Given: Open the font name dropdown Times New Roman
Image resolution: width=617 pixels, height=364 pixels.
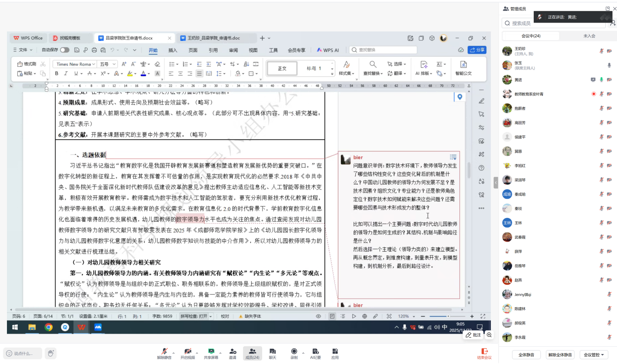Looking at the screenshot, I should (x=74, y=64).
